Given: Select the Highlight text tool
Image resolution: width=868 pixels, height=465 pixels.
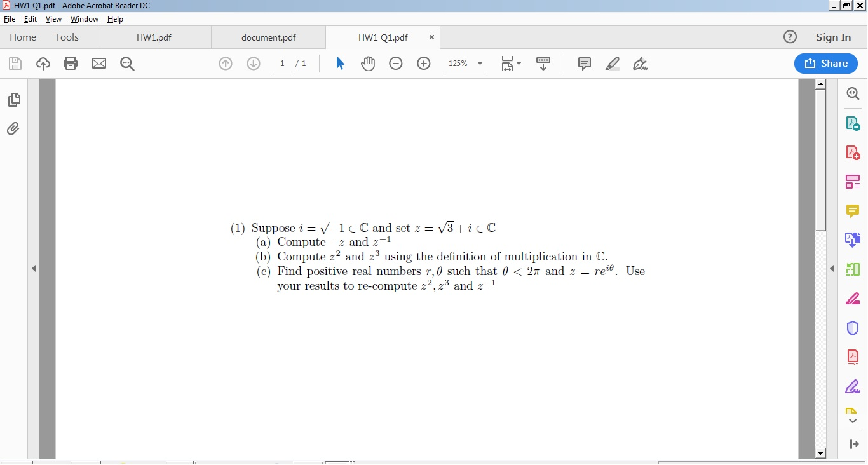Looking at the screenshot, I should tap(612, 63).
